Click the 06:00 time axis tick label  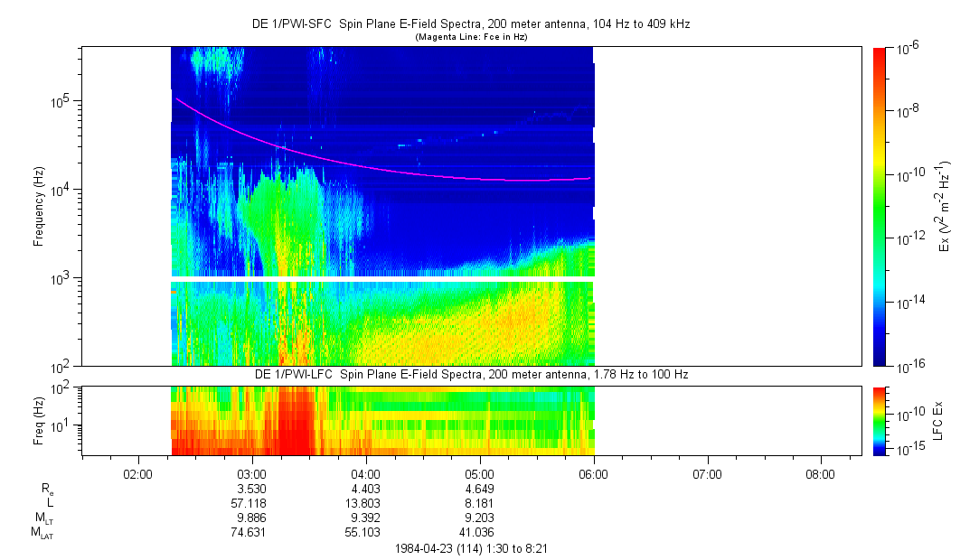pyautogui.click(x=593, y=472)
